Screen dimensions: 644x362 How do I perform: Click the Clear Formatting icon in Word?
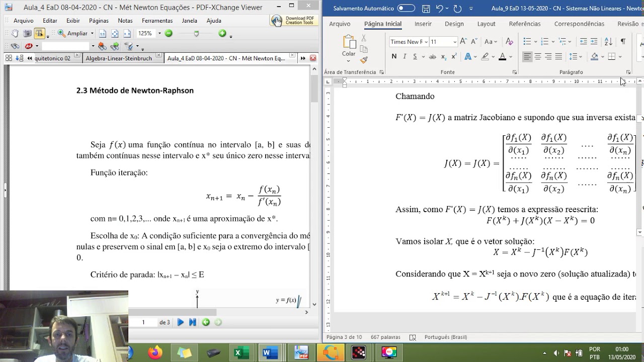pos(509,42)
